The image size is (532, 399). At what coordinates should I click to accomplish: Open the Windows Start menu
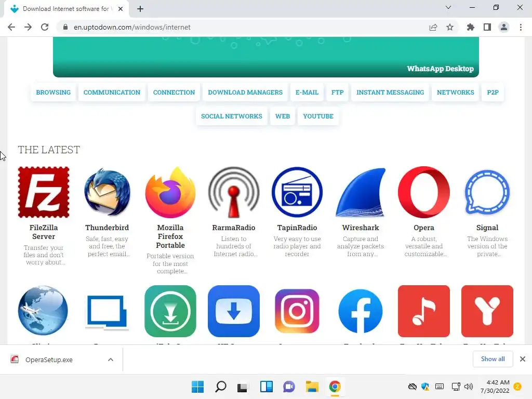click(x=198, y=387)
